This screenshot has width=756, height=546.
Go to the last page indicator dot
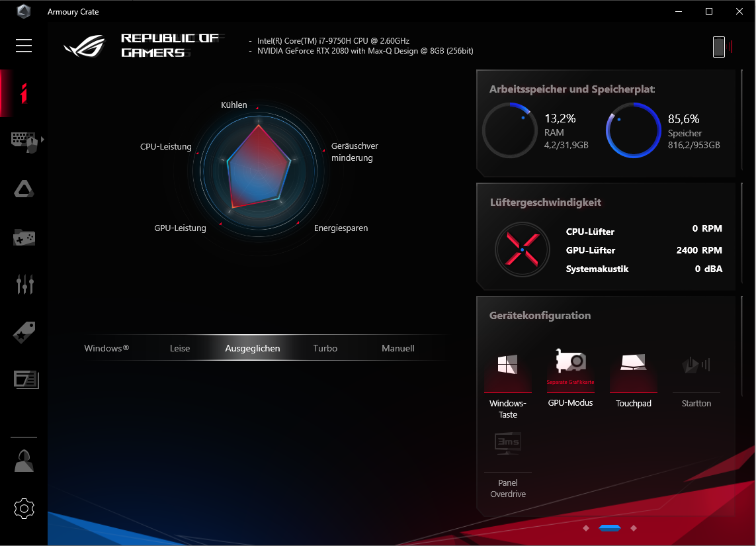634,528
